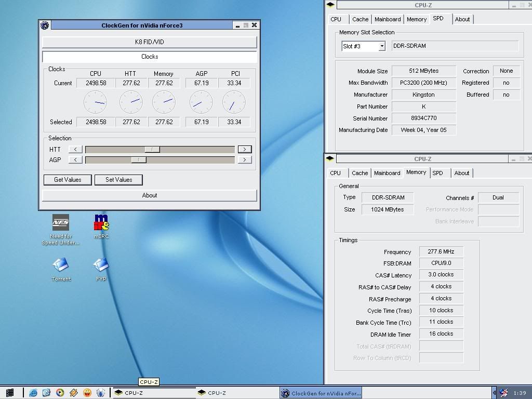Click the smiley face quick launch icon
The height and width of the screenshot is (399, 532).
tap(87, 393)
